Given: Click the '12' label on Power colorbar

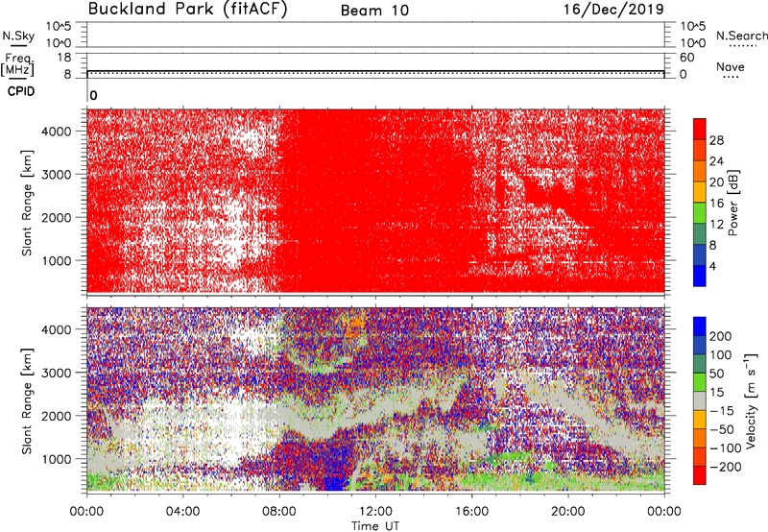Looking at the screenshot, I should (x=716, y=225).
